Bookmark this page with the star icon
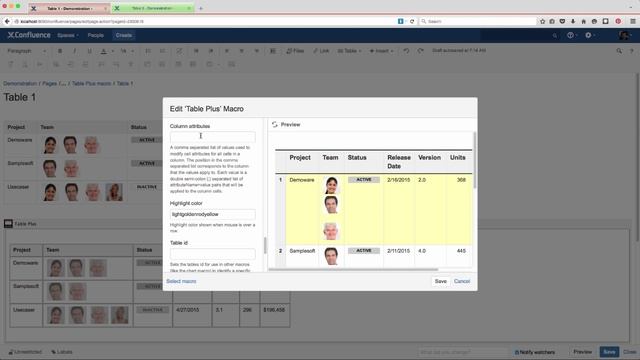The width and height of the screenshot is (640, 360). (542, 21)
